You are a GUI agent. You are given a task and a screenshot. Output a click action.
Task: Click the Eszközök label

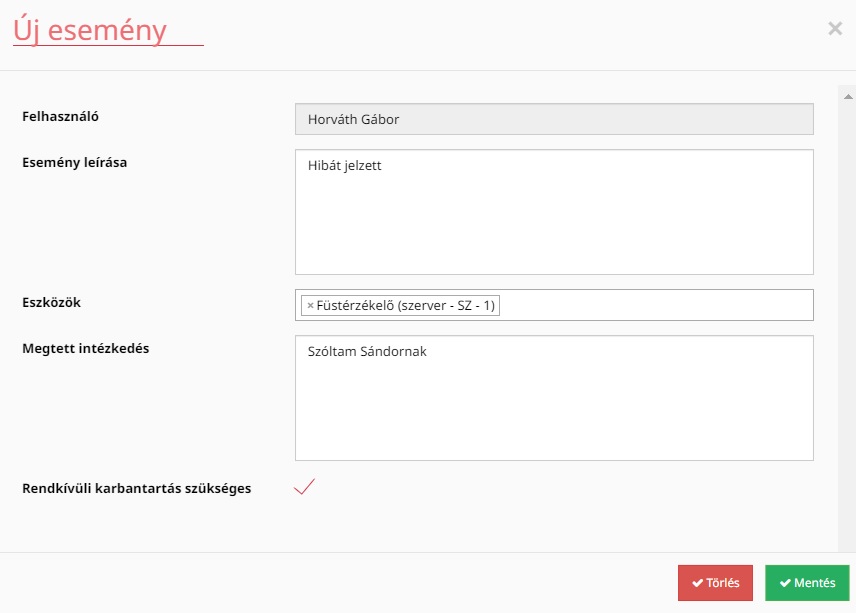51,302
